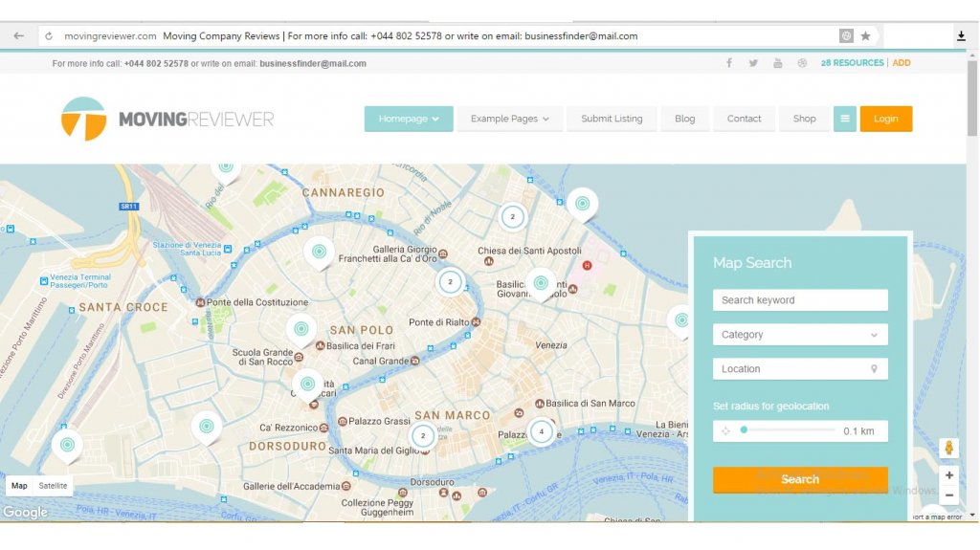Click the businessfinder@mail.com email link
The height and width of the screenshot is (550, 980).
(313, 63)
